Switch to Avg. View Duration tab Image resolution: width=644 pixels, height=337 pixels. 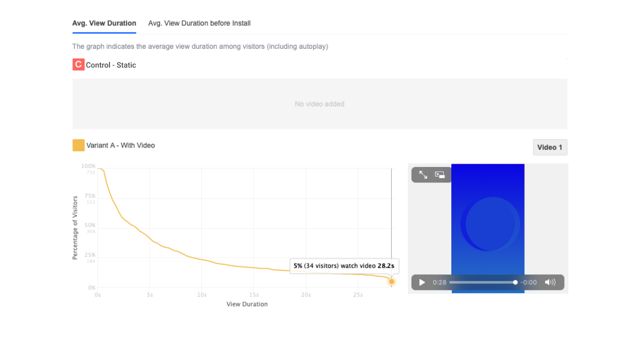(x=104, y=24)
